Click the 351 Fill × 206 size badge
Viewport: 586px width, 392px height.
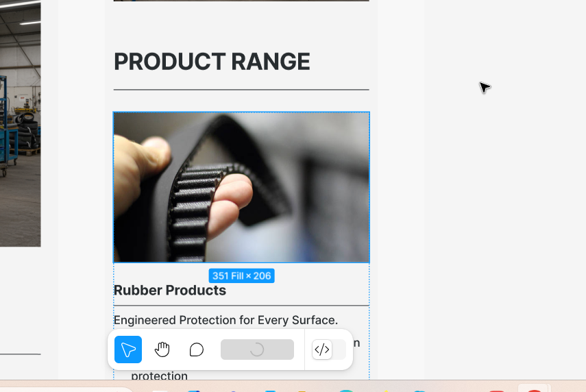point(241,275)
